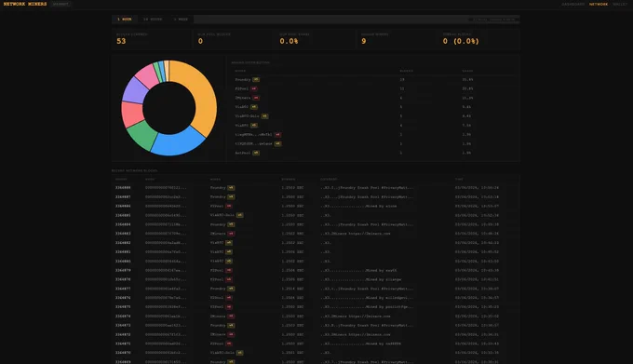Click the yellow badge beside the truncated address miner
This screenshot has height=364, width=633.
pyautogui.click(x=277, y=143)
